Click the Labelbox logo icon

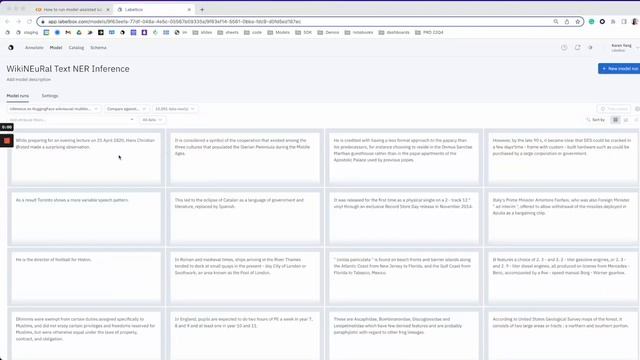[11, 47]
